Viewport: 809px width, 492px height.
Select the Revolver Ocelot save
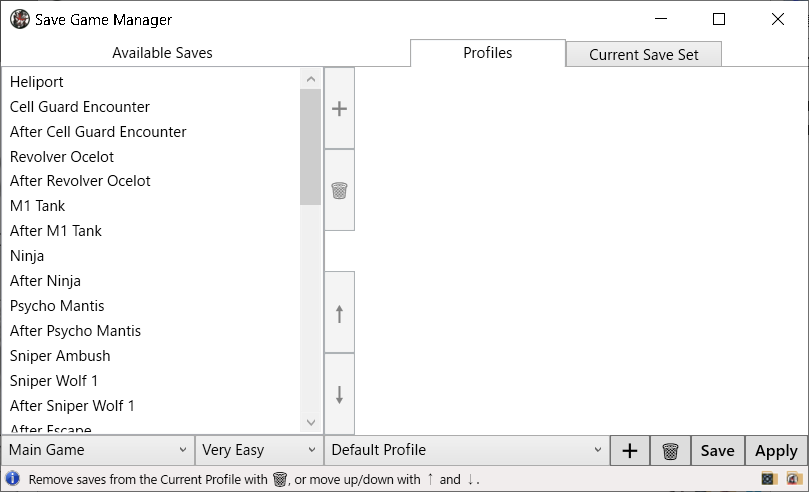coord(62,157)
